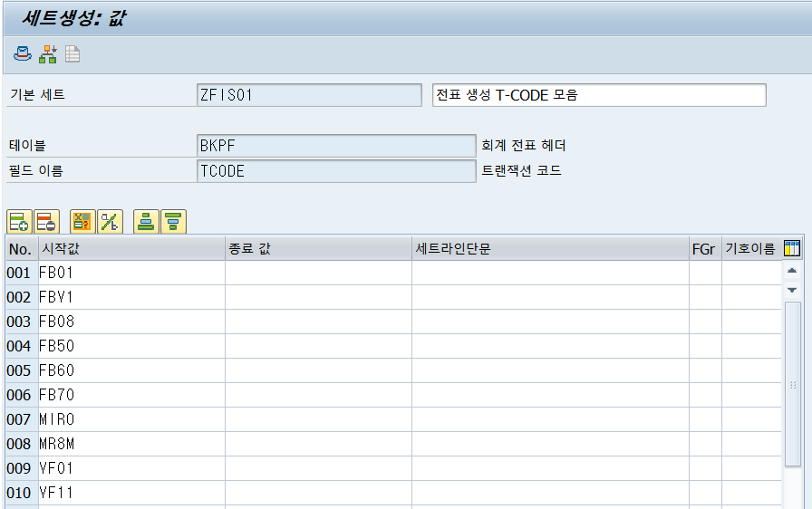Screen dimensions: 812x509
Task: Click the select values icon
Action: pos(82,222)
